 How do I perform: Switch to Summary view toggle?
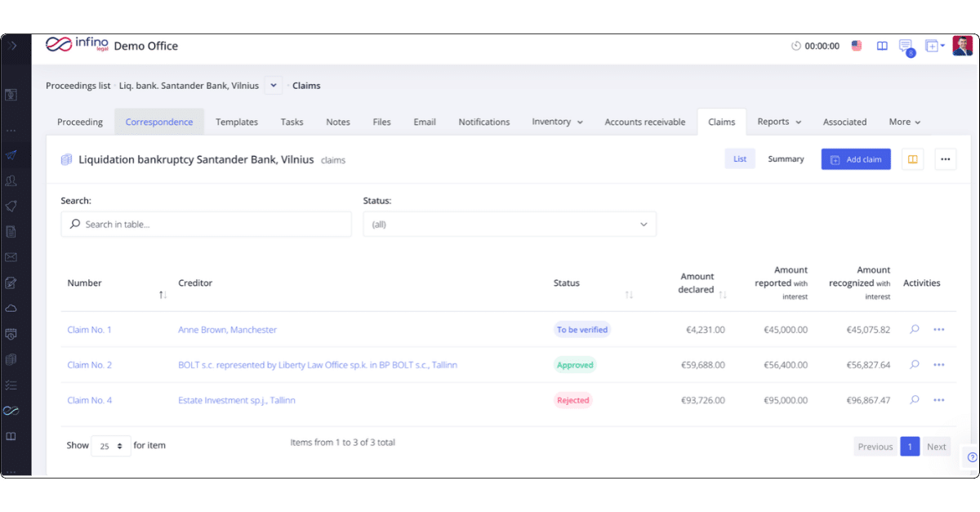click(786, 159)
